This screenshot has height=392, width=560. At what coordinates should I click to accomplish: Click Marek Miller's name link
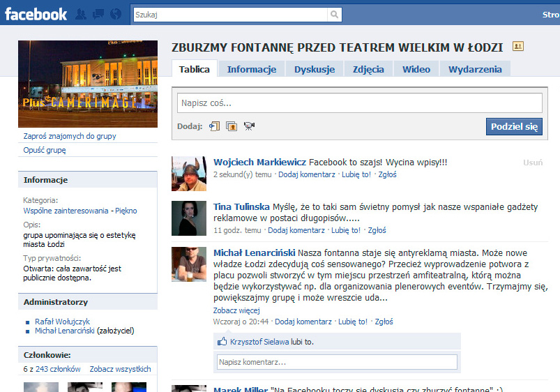[241, 389]
